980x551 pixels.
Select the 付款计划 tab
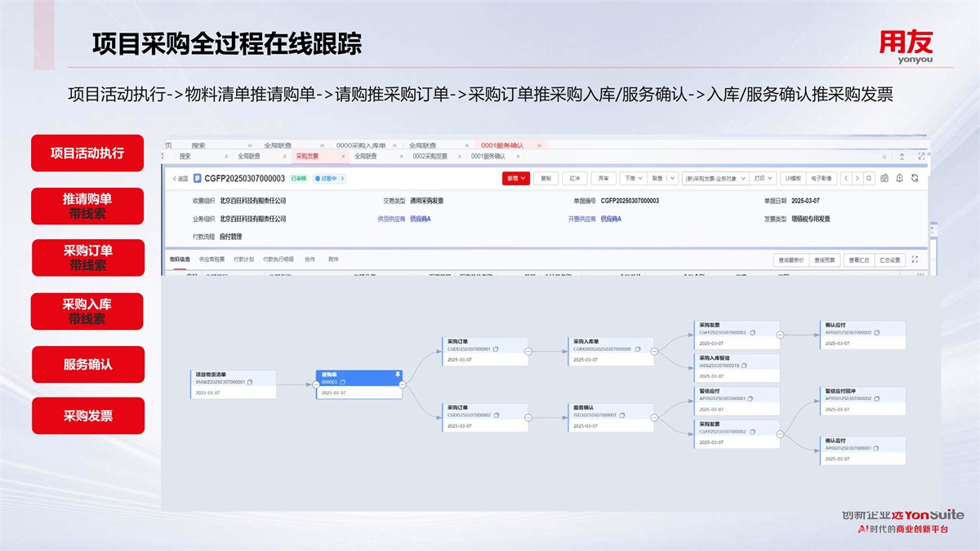coord(243,260)
